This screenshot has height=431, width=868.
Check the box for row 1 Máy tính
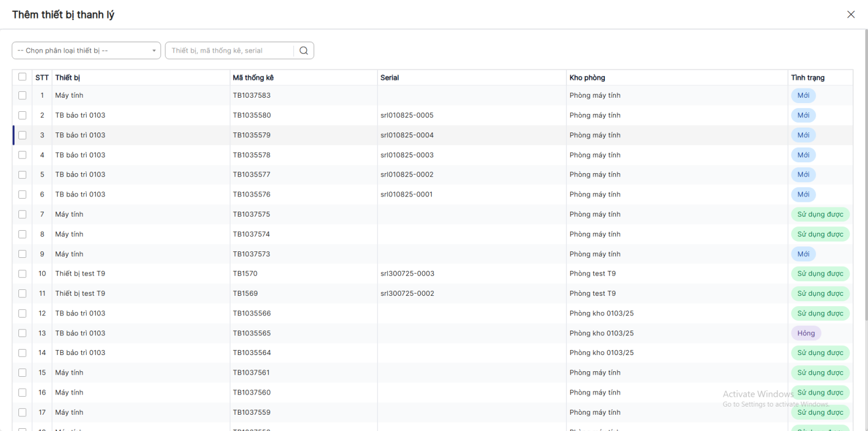[x=22, y=96]
